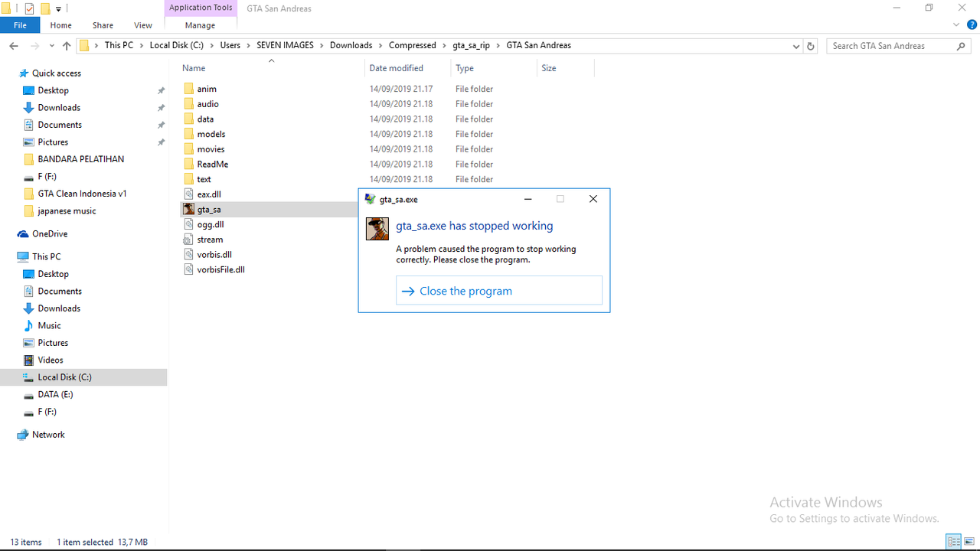The width and height of the screenshot is (980, 551).
Task: Select Local Disk (C:) in navigation pane
Action: point(83,377)
